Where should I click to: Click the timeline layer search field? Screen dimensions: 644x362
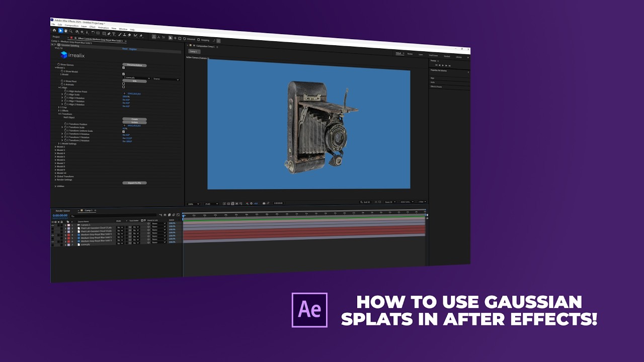click(113, 216)
